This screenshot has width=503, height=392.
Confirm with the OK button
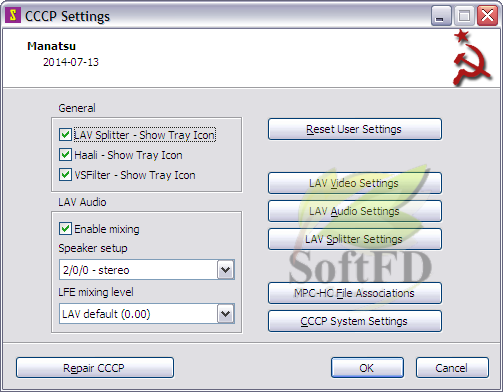[367, 368]
